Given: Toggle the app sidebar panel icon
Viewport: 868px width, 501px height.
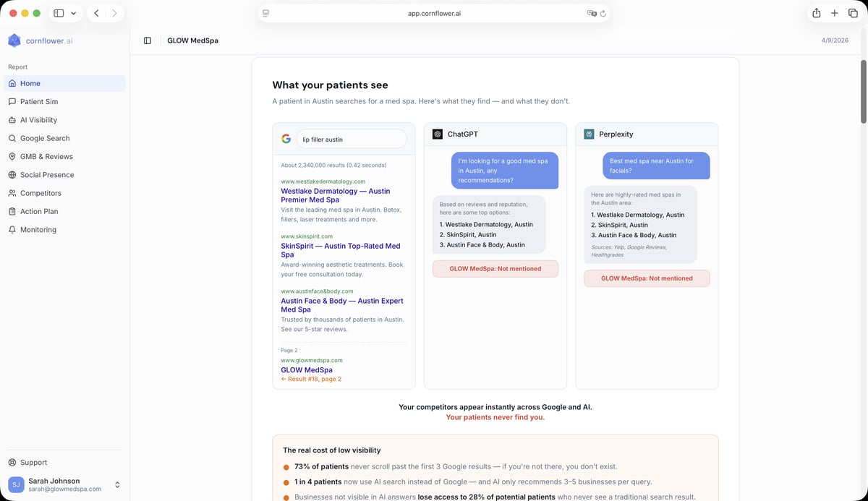Looking at the screenshot, I should coord(148,40).
